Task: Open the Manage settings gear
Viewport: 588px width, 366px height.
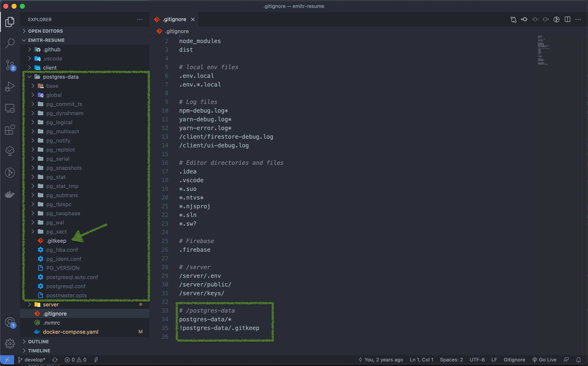Action: click(x=10, y=343)
